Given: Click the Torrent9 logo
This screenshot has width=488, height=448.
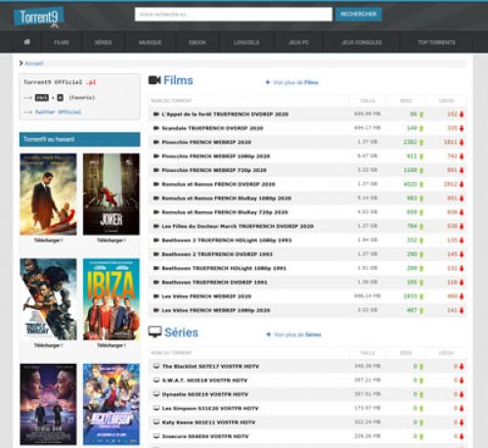Looking at the screenshot, I should pyautogui.click(x=38, y=18).
